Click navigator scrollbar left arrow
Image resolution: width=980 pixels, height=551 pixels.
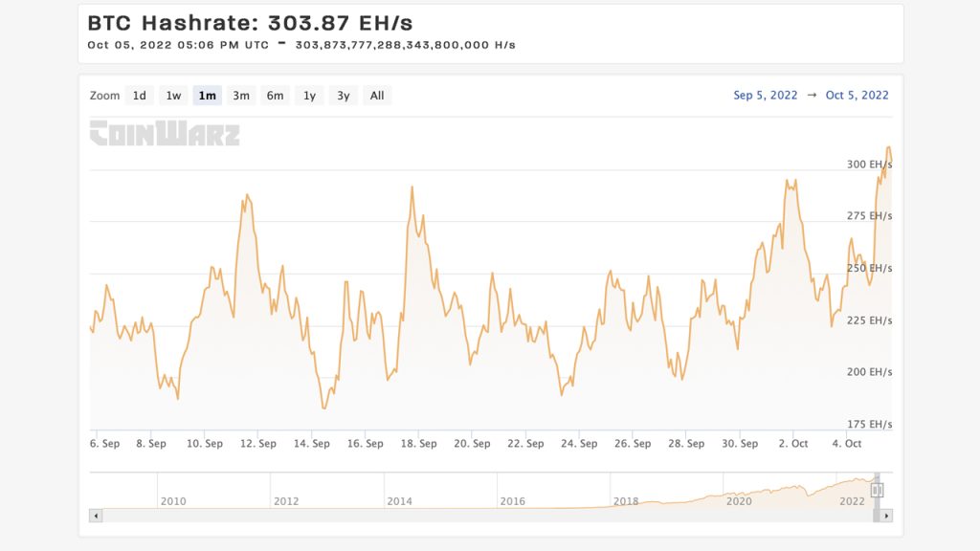click(x=96, y=516)
